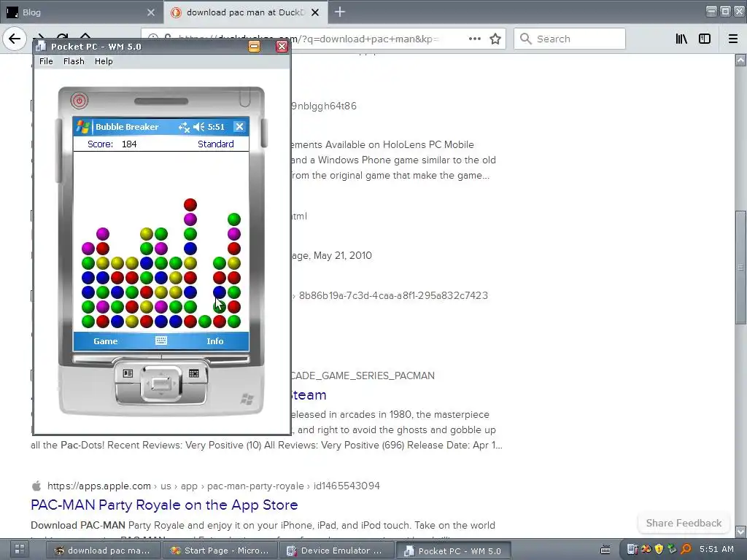The width and height of the screenshot is (747, 560).
Task: Tap the connectivity arrows icon in the device title bar
Action: pos(184,127)
